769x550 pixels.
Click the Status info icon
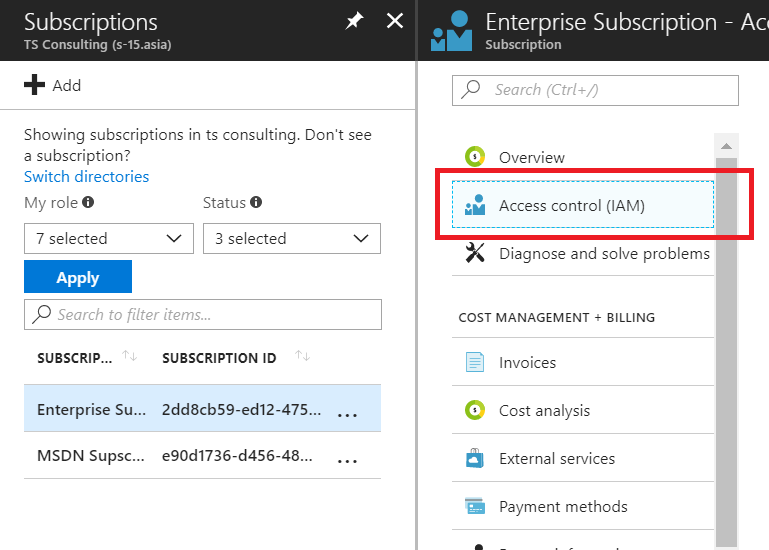(x=256, y=203)
